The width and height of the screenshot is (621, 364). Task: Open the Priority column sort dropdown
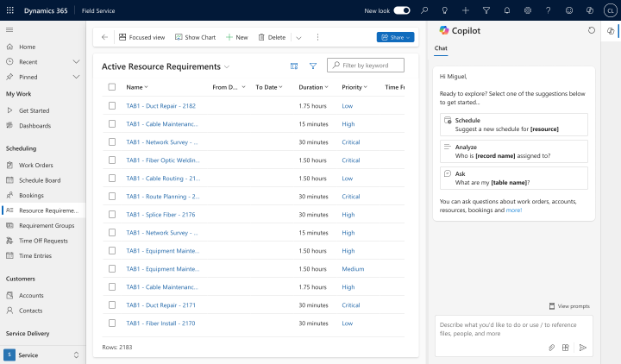click(366, 87)
